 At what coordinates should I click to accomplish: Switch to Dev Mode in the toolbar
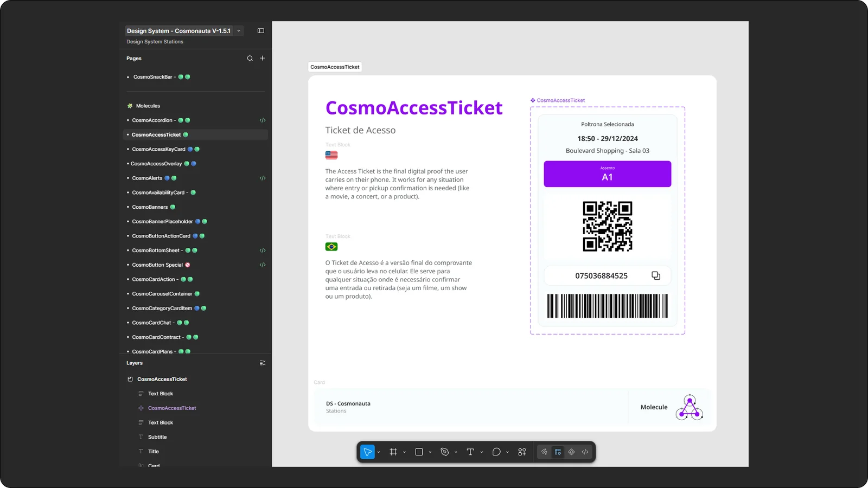[585, 452]
